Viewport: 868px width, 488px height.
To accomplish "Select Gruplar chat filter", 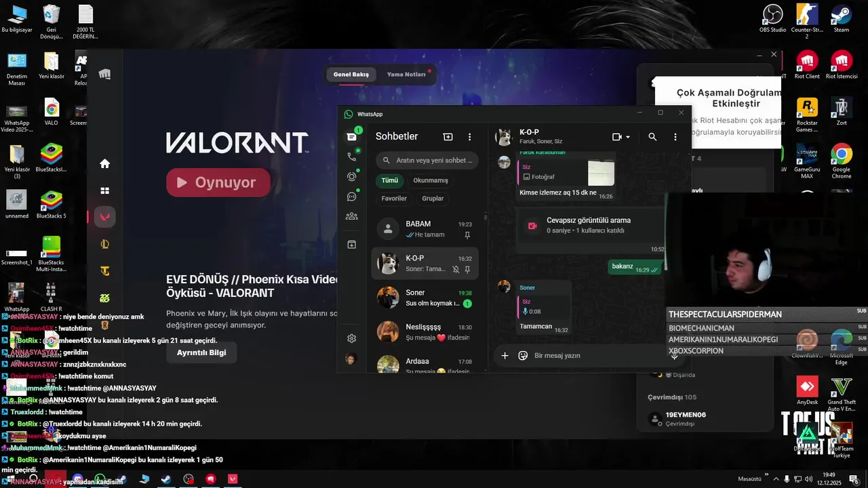I will (433, 199).
